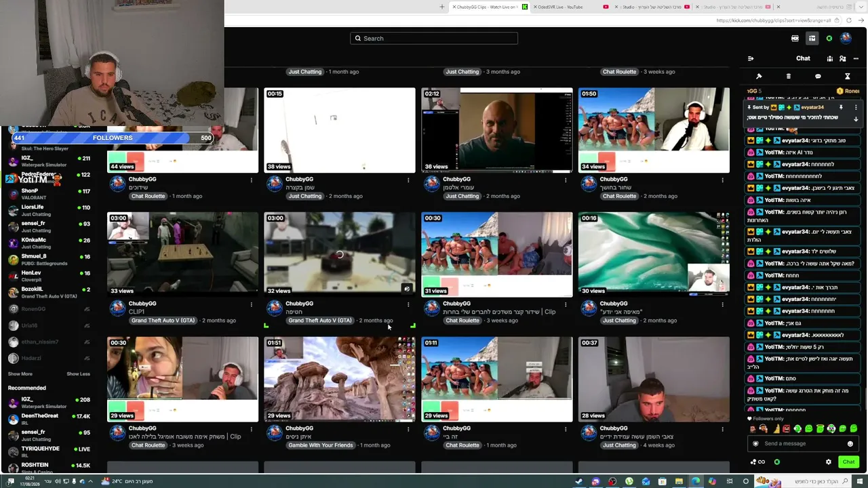Click the ChubbyGG avatar under the 00:15 clip
Screen dimensions: 868x488
tap(275, 184)
